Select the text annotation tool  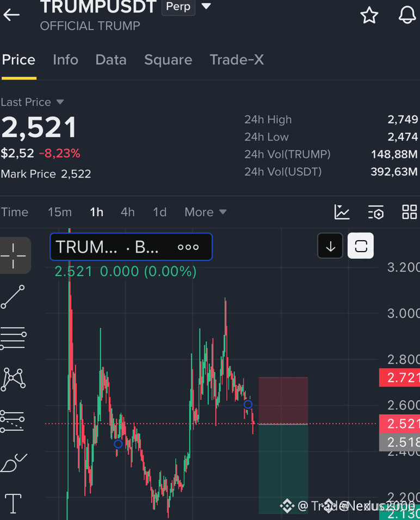[13, 504]
